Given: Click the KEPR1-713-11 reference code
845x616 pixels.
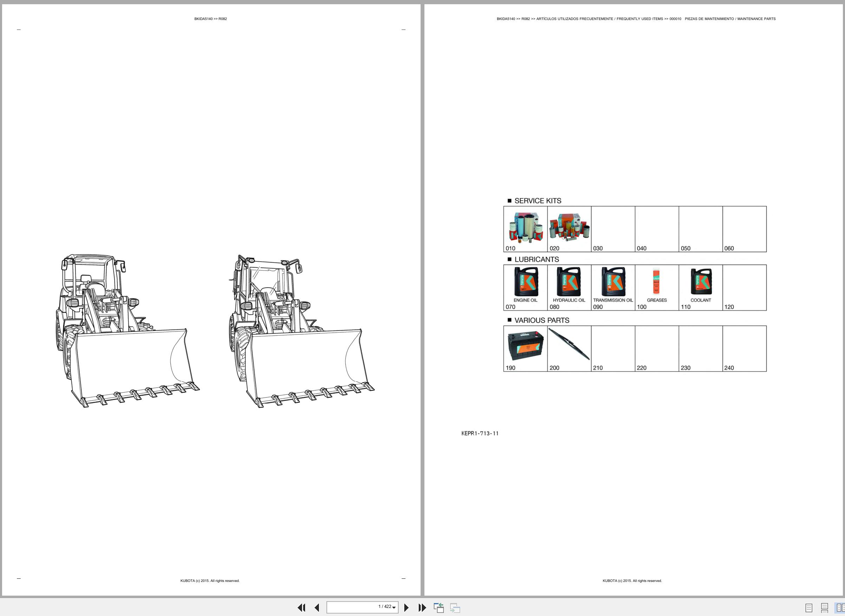Looking at the screenshot, I should pyautogui.click(x=480, y=433).
